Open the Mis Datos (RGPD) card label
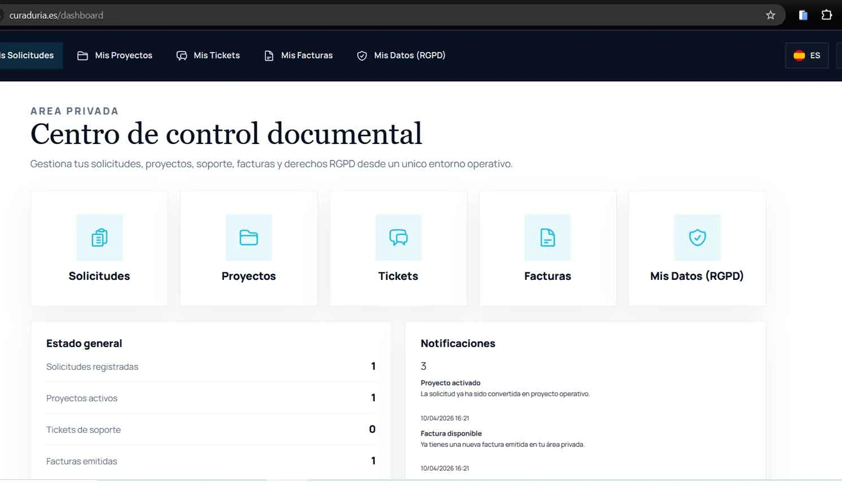This screenshot has height=504, width=842. (697, 276)
